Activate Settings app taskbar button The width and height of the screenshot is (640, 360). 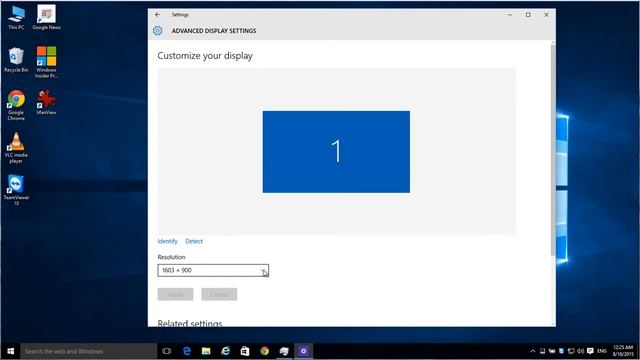click(x=303, y=351)
